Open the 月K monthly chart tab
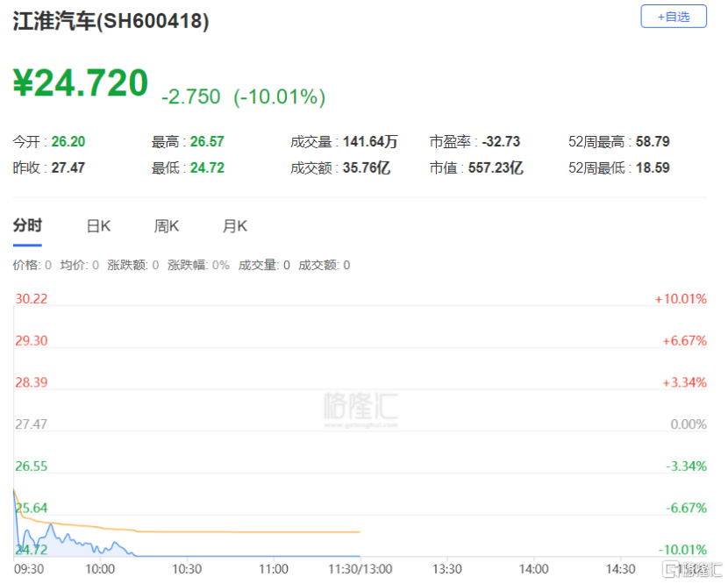The width and height of the screenshot is (728, 584). 234,226
